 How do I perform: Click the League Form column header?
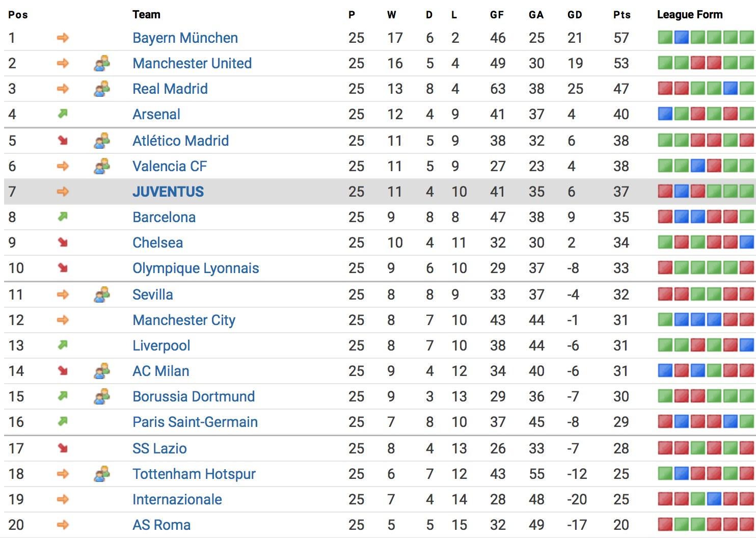click(689, 15)
